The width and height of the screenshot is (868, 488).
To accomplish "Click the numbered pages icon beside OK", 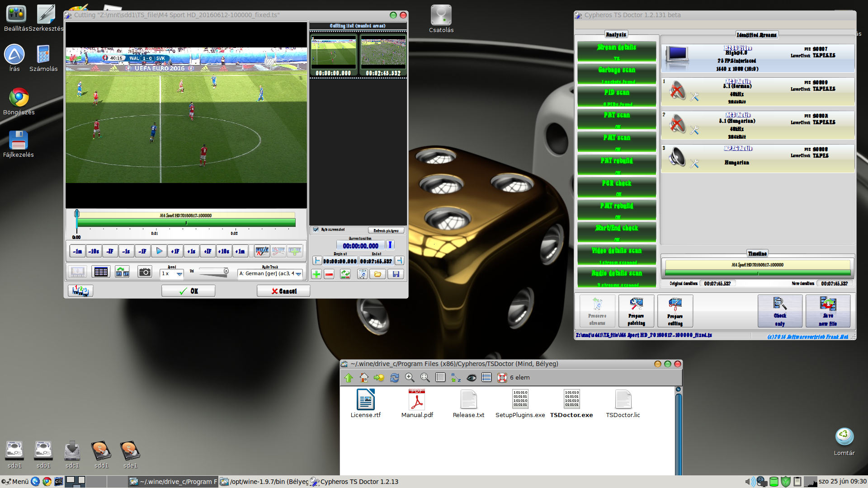I will coord(80,291).
